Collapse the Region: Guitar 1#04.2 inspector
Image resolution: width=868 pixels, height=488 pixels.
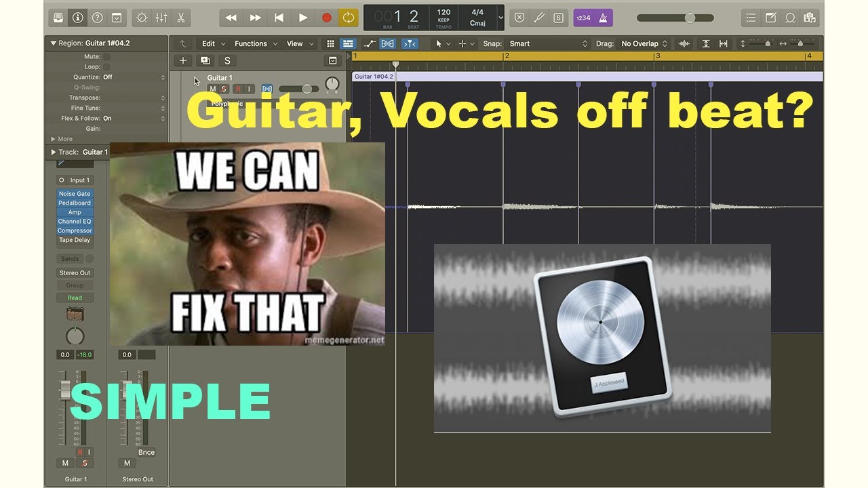pos(54,43)
